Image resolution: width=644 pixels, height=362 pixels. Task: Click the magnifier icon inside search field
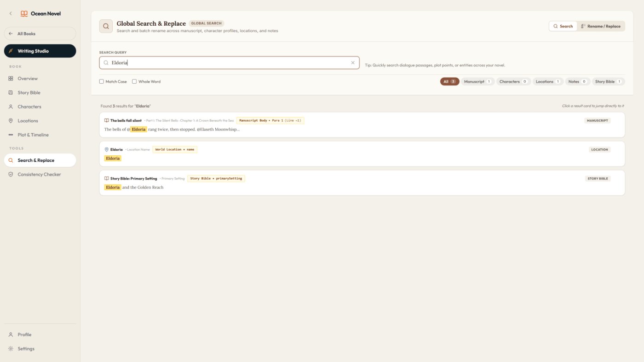point(106,63)
